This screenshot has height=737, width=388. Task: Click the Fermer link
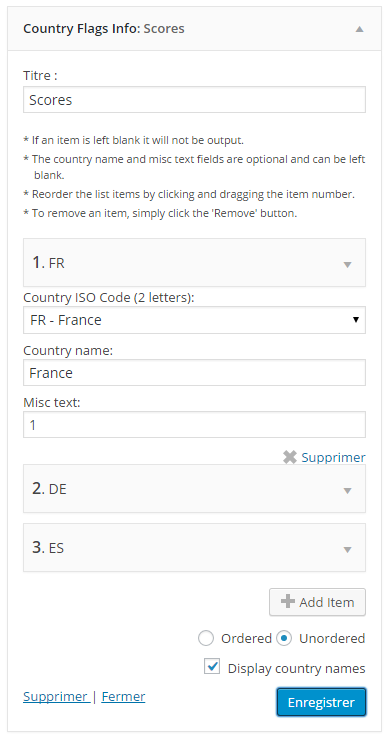[x=123, y=696]
